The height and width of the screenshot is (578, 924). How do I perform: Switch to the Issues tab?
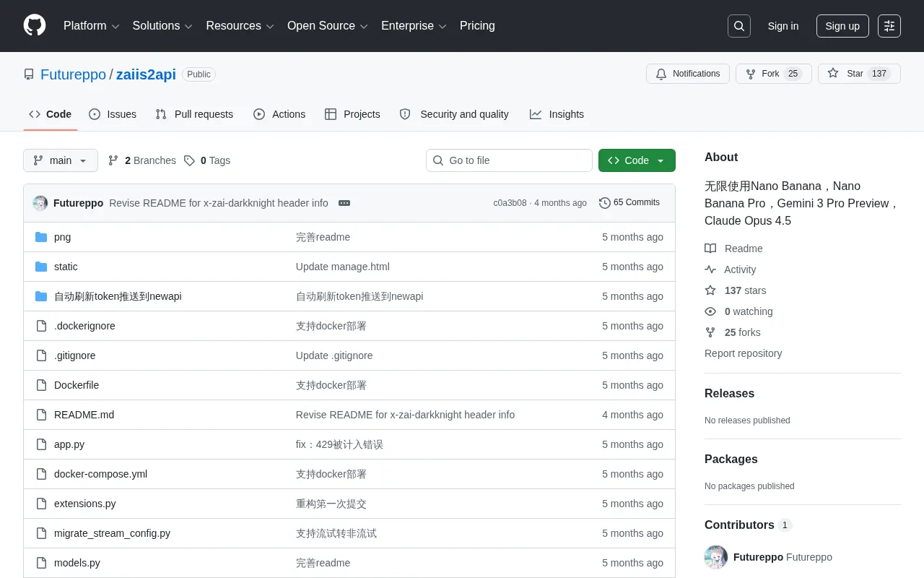[113, 114]
